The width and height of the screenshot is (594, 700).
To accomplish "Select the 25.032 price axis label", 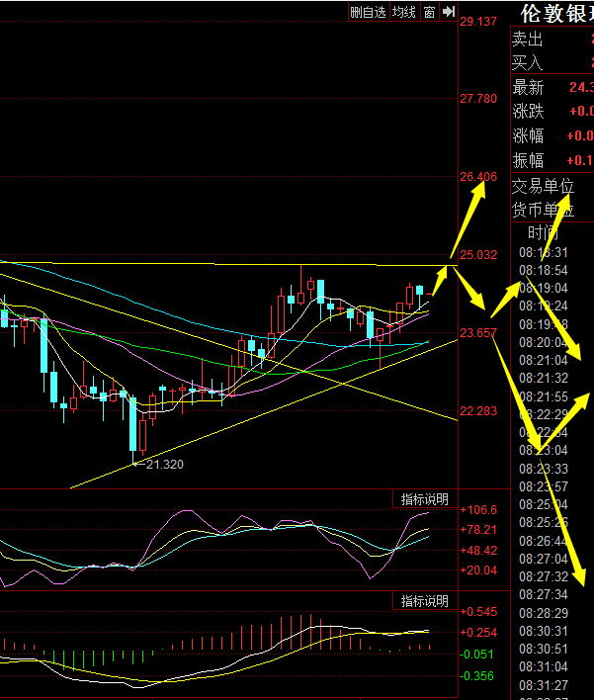I will click(478, 255).
